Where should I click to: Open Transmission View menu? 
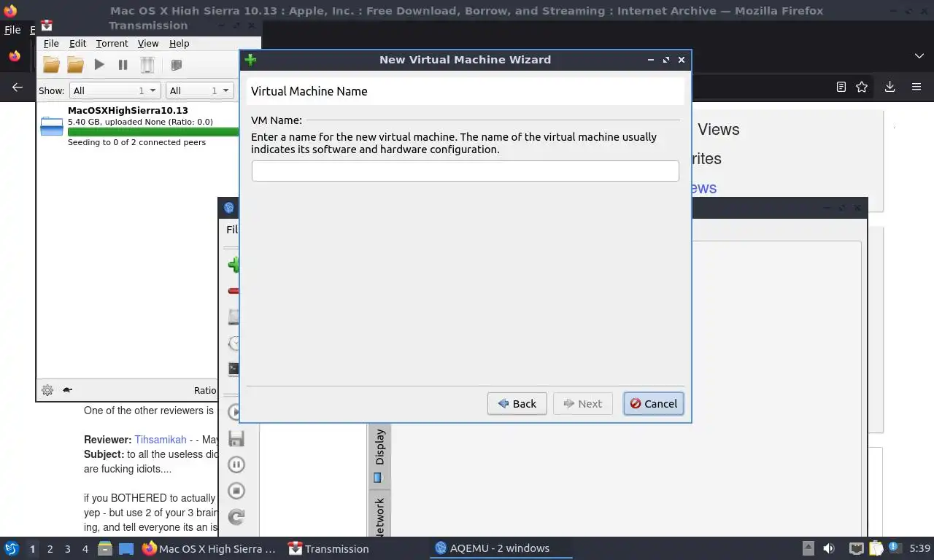148,44
